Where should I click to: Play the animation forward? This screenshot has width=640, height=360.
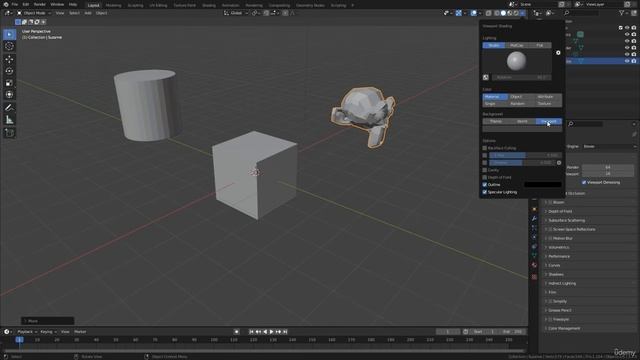click(x=271, y=332)
